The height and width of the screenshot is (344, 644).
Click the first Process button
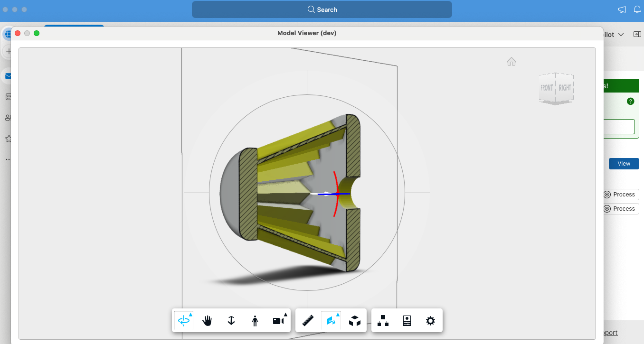(620, 195)
